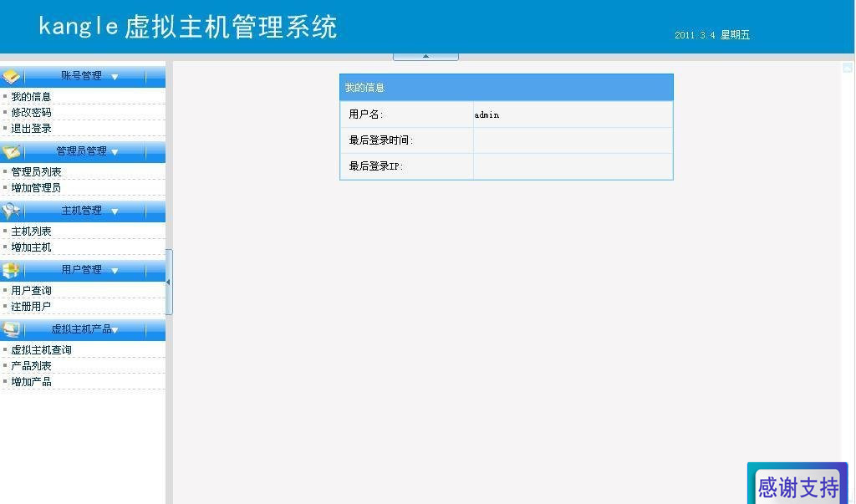Click the small icon at the content area's top right
Screen dimensions: 856x504
(848, 68)
